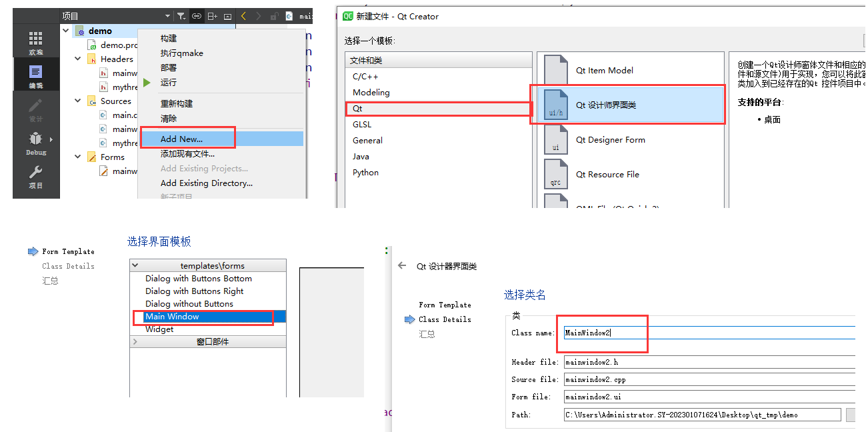868x432 pixels.
Task: Collapse the Headers folder chevron
Action: pos(78,59)
